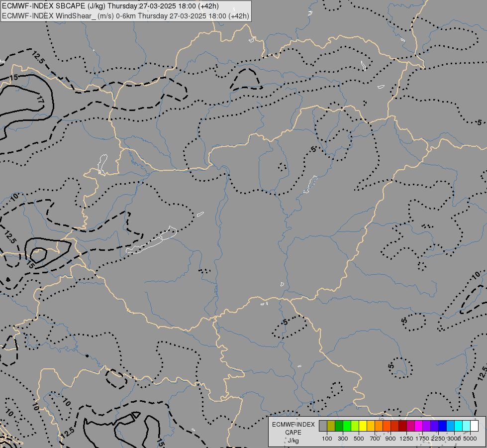The height and width of the screenshot is (448, 487).
Task: Click the WindShear 0-6km title line
Action: coord(125,15)
